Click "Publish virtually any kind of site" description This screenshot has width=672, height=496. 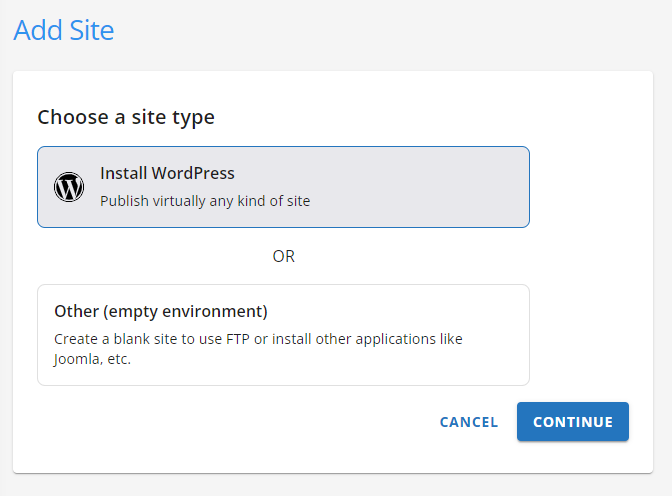(205, 201)
